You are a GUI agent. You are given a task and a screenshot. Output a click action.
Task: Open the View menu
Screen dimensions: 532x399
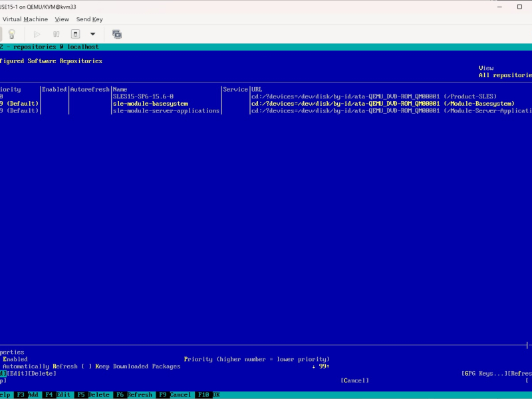62,19
